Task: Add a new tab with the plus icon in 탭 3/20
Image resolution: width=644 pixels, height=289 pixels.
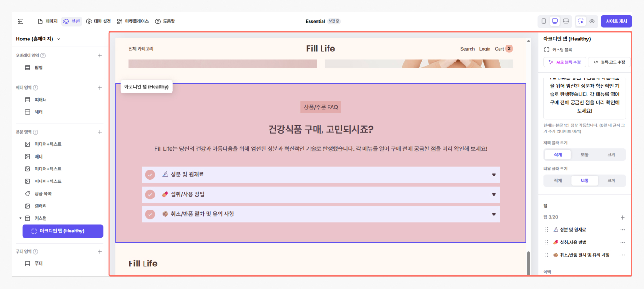Action: click(622, 217)
